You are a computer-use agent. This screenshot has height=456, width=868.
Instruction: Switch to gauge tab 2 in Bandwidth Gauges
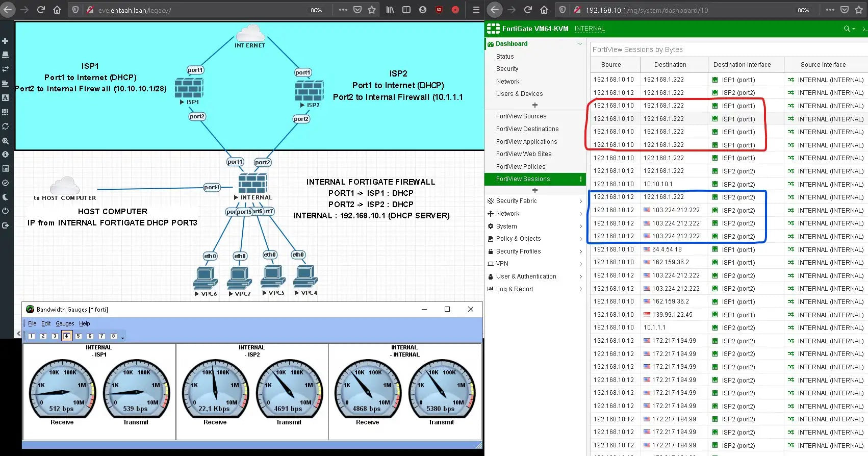click(x=43, y=336)
